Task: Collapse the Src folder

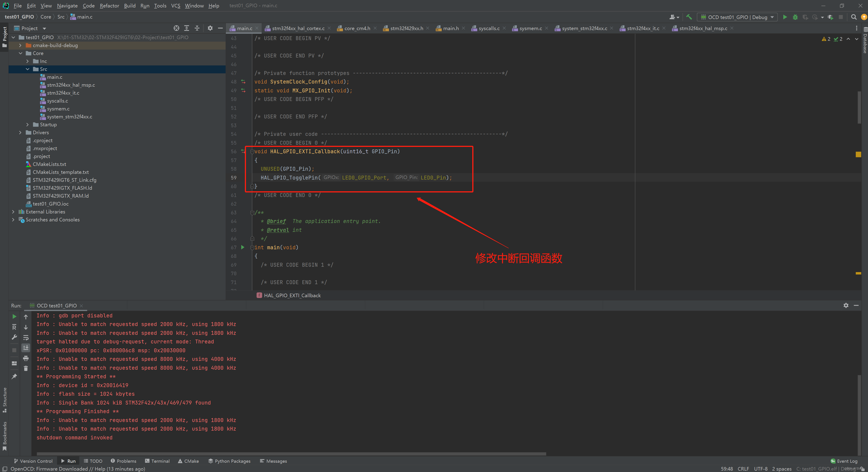Action: point(27,69)
